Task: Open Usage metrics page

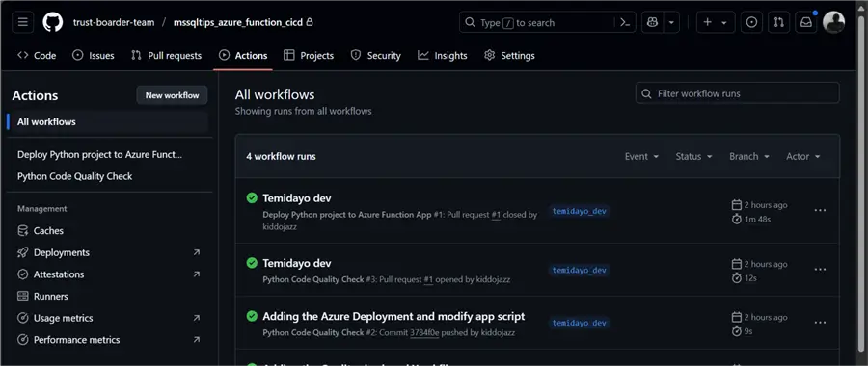Action: [x=108, y=318]
